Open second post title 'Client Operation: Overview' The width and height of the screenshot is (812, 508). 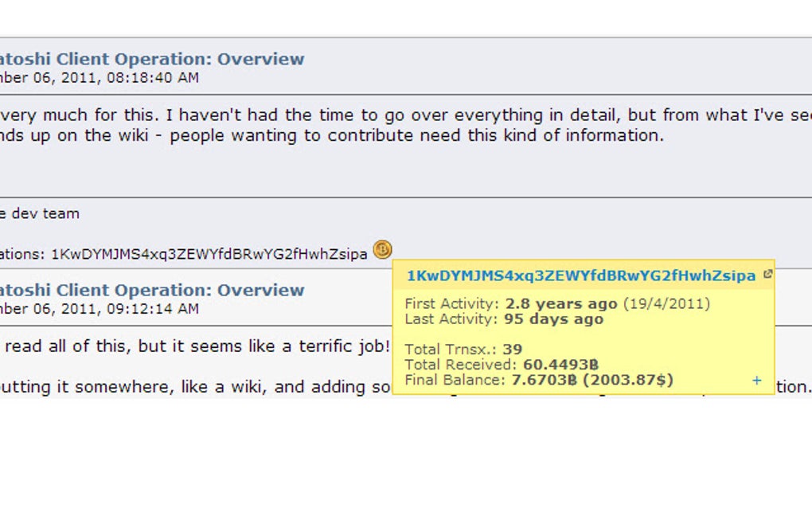[151, 290]
